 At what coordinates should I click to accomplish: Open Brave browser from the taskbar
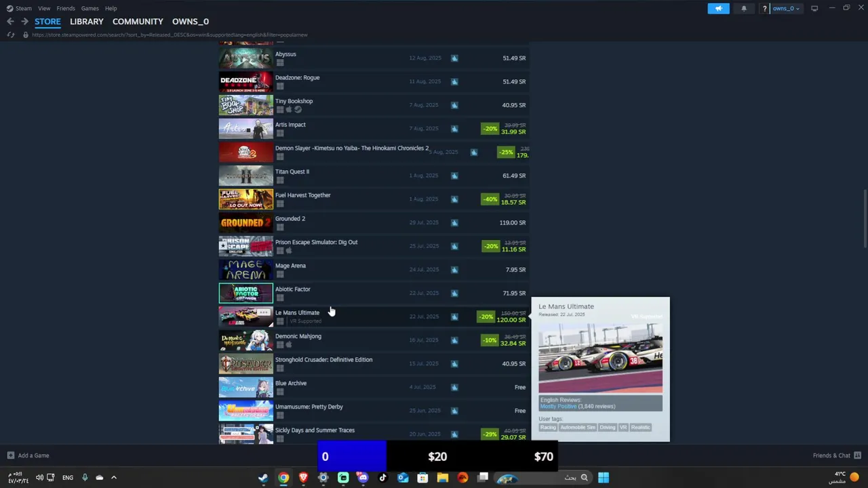303,478
